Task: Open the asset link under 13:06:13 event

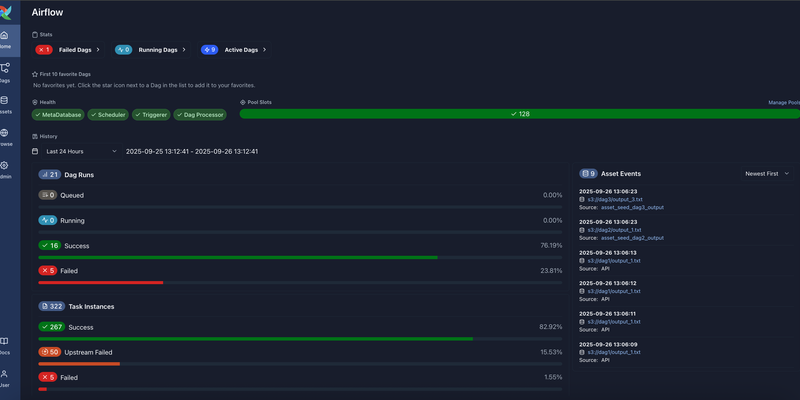Action: 614,261
